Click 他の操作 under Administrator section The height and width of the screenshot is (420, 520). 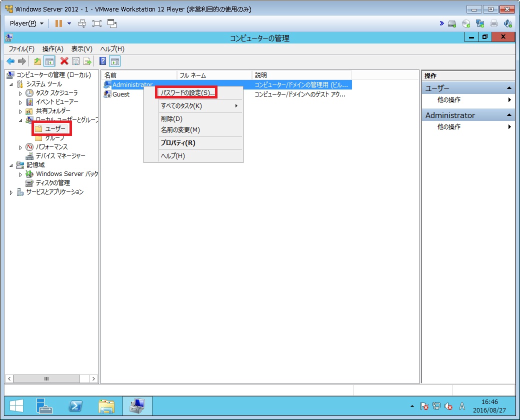[448, 126]
